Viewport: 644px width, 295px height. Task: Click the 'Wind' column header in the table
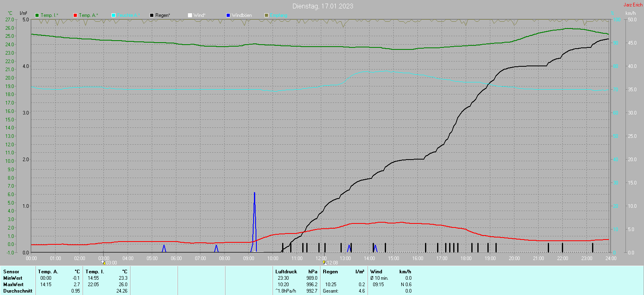click(x=376, y=272)
